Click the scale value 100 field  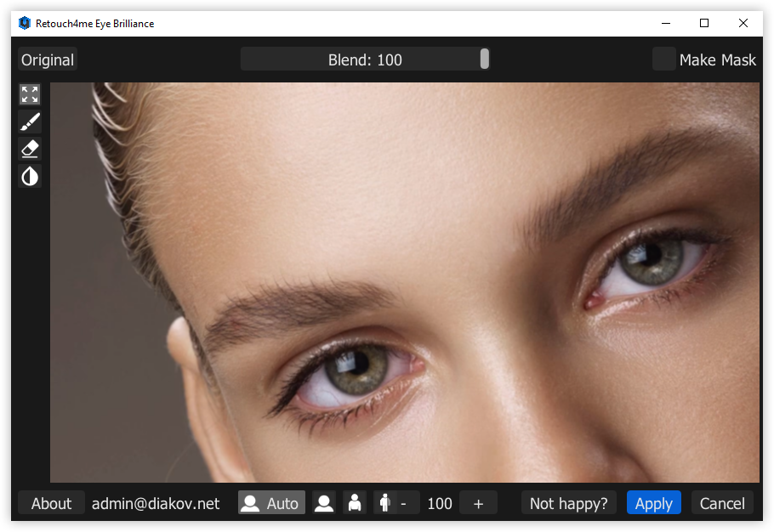[440, 503]
